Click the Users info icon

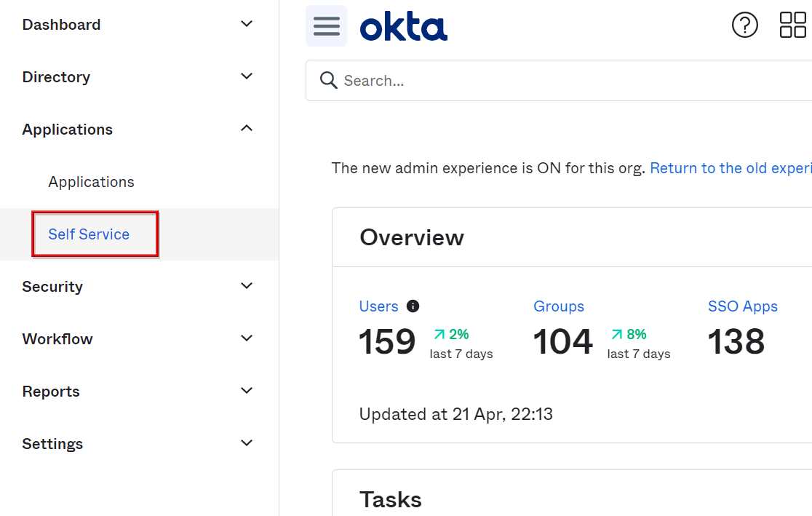413,306
